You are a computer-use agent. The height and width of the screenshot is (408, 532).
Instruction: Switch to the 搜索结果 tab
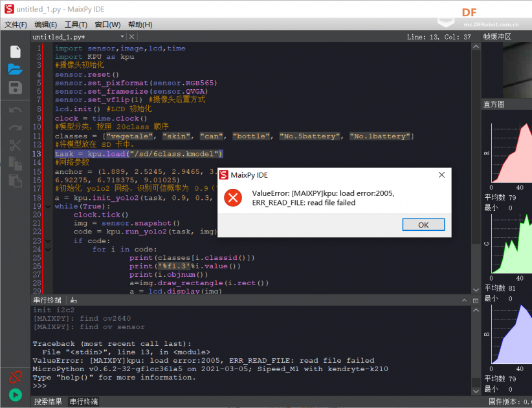[48, 402]
